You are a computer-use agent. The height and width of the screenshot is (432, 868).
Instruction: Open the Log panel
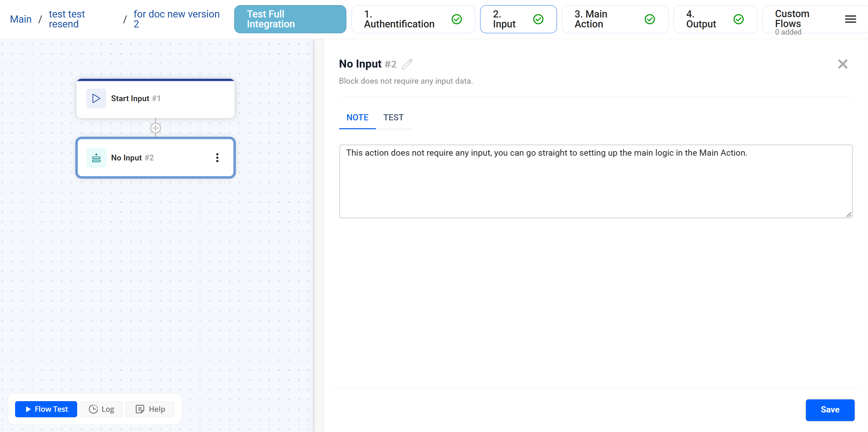[x=102, y=409]
